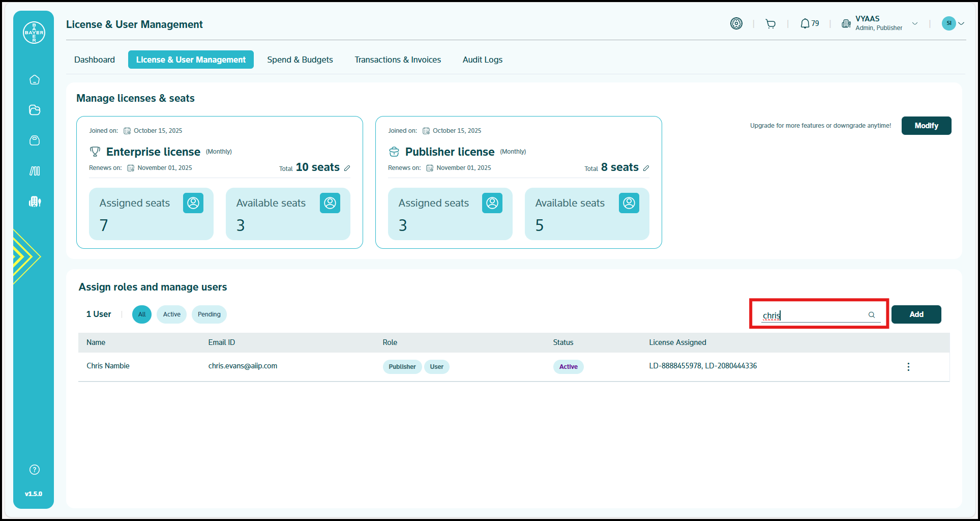
Task: Edit Publisher license total seats pencil
Action: [646, 168]
